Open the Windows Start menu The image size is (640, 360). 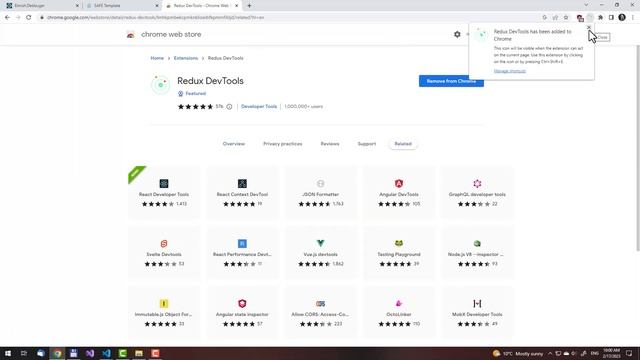click(8, 353)
